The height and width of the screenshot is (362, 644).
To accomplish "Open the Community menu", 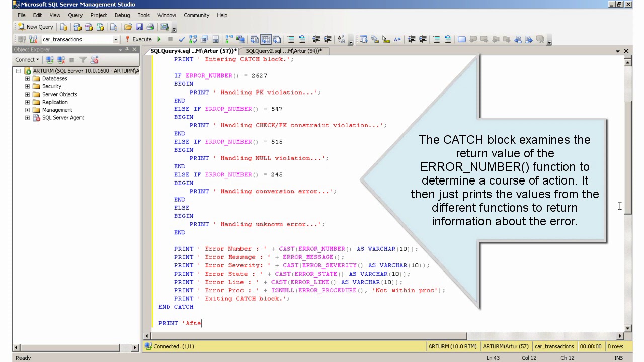I will coord(196,15).
